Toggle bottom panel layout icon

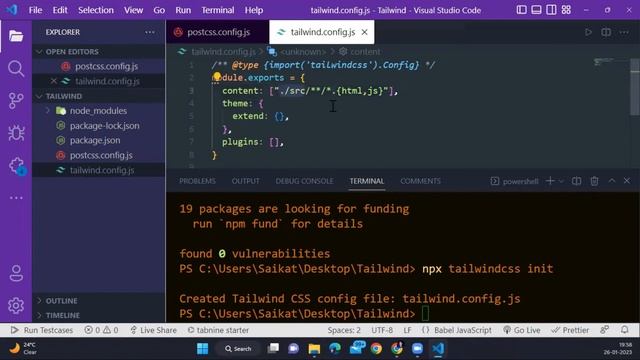(x=536, y=10)
